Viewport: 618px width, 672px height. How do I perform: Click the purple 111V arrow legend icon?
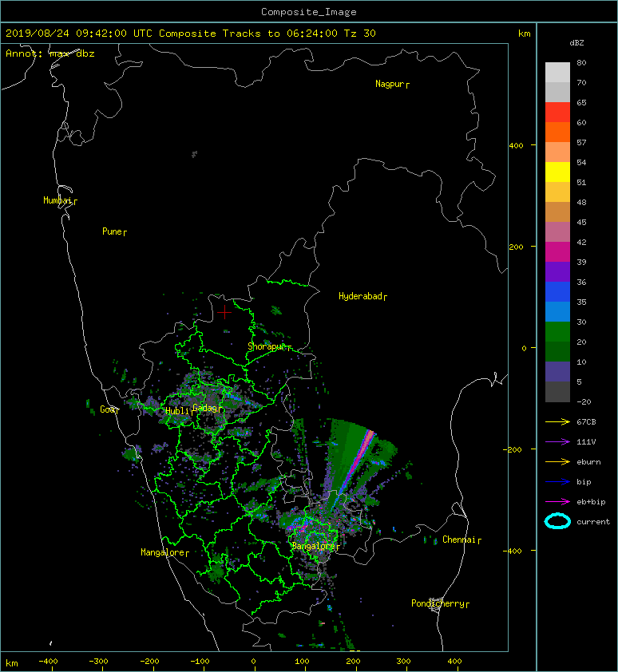(x=557, y=442)
